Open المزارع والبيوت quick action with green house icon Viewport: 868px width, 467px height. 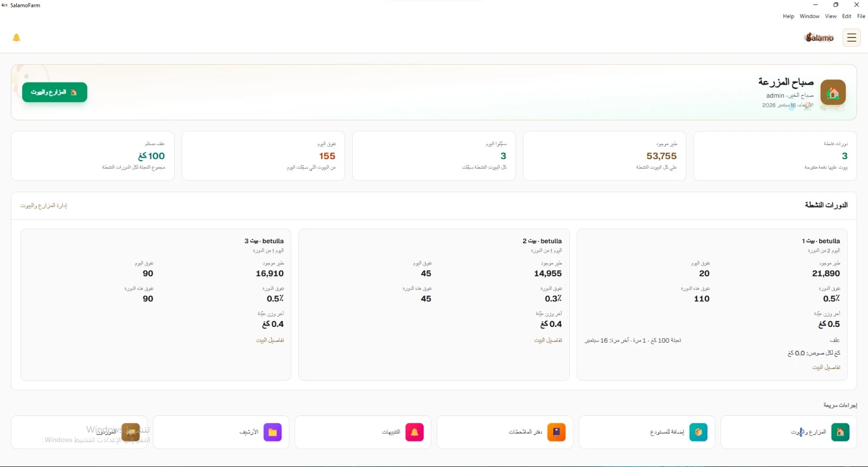[x=789, y=432]
